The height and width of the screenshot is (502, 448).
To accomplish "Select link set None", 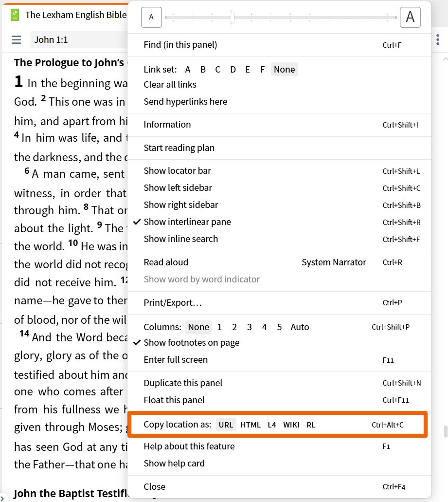I will 284,70.
